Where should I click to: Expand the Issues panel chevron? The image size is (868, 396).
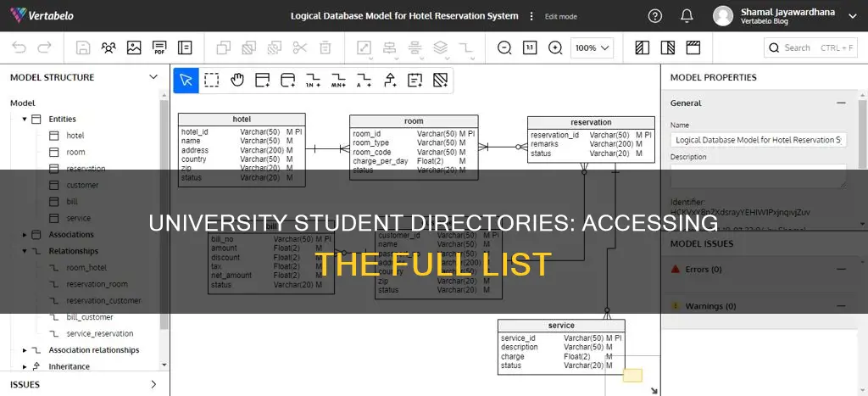[x=153, y=384]
